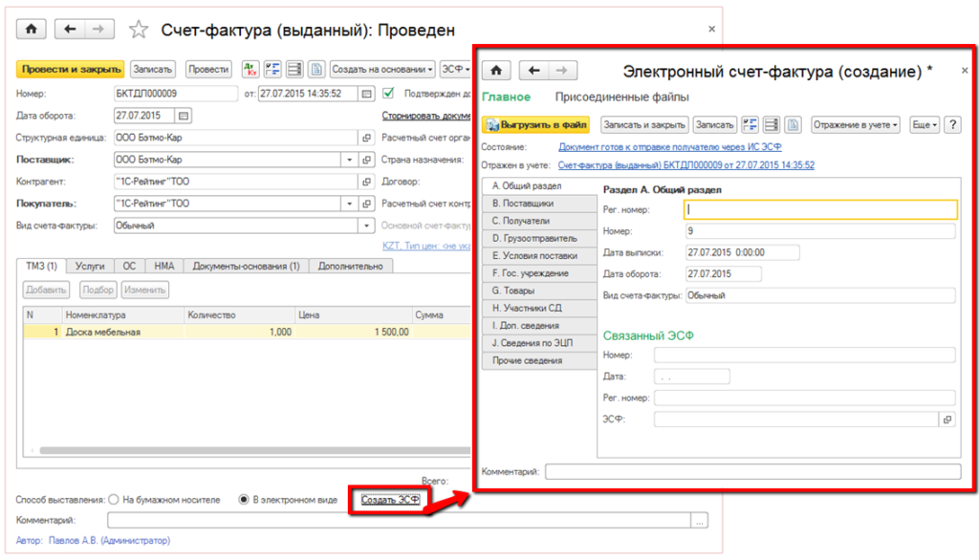Open the 'Документ готов к отправке' status link

pos(669,147)
